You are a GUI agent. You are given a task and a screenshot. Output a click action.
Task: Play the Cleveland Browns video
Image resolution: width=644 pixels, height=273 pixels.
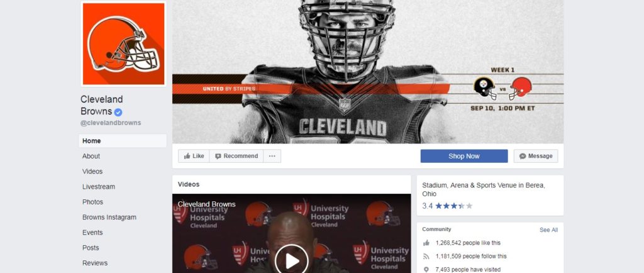click(x=291, y=260)
